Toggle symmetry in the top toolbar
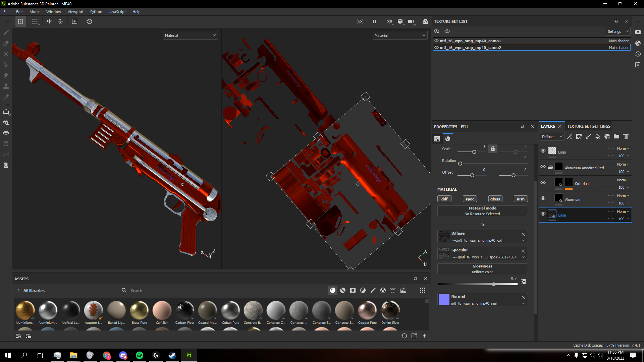644x362 pixels. pos(50,21)
